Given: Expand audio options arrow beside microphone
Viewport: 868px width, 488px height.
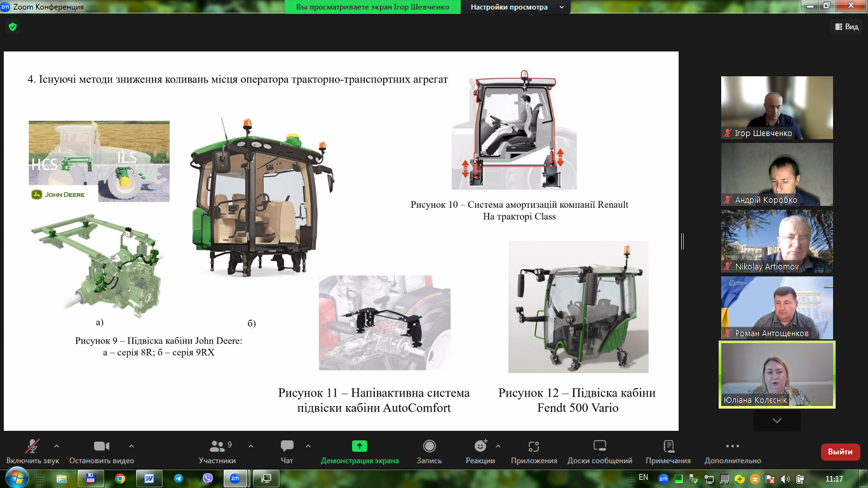Looking at the screenshot, I should (57, 445).
